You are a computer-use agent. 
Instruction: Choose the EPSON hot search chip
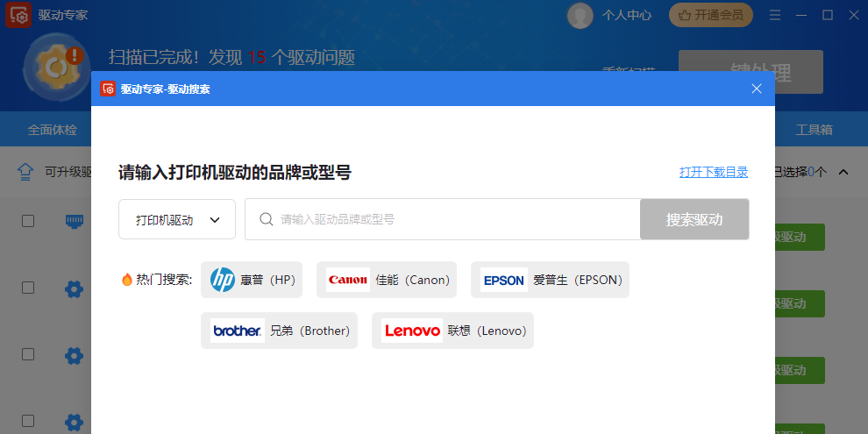550,280
